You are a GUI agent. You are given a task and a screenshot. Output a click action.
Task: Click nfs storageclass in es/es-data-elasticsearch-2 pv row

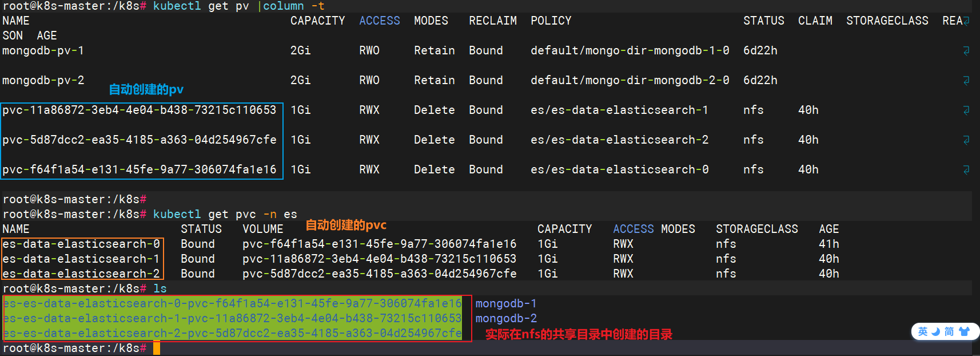click(x=754, y=140)
